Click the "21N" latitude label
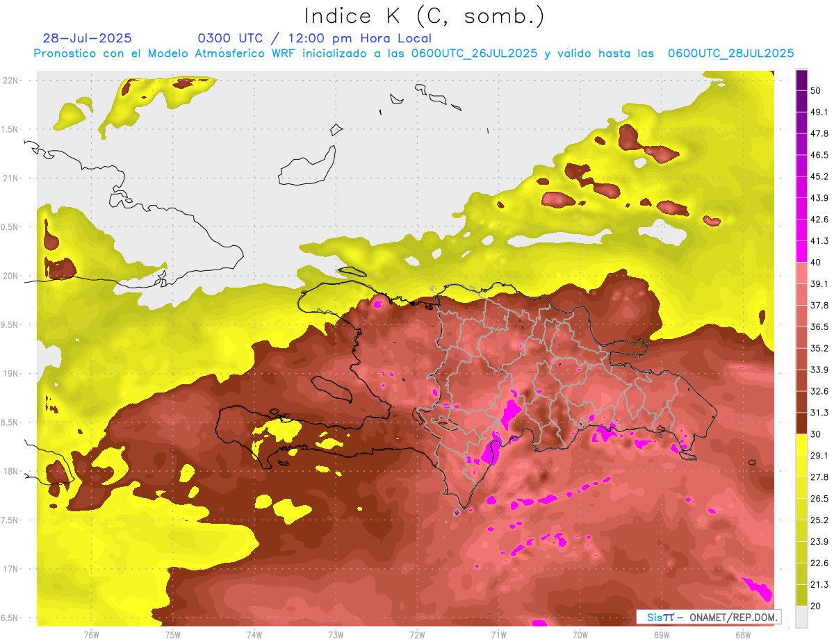Screen dimensions: 834x644 (11, 178)
